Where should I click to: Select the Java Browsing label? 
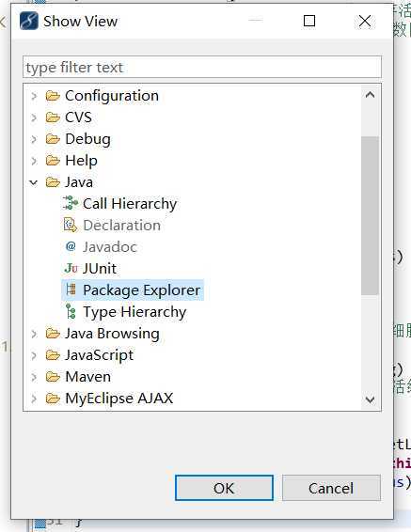point(112,334)
